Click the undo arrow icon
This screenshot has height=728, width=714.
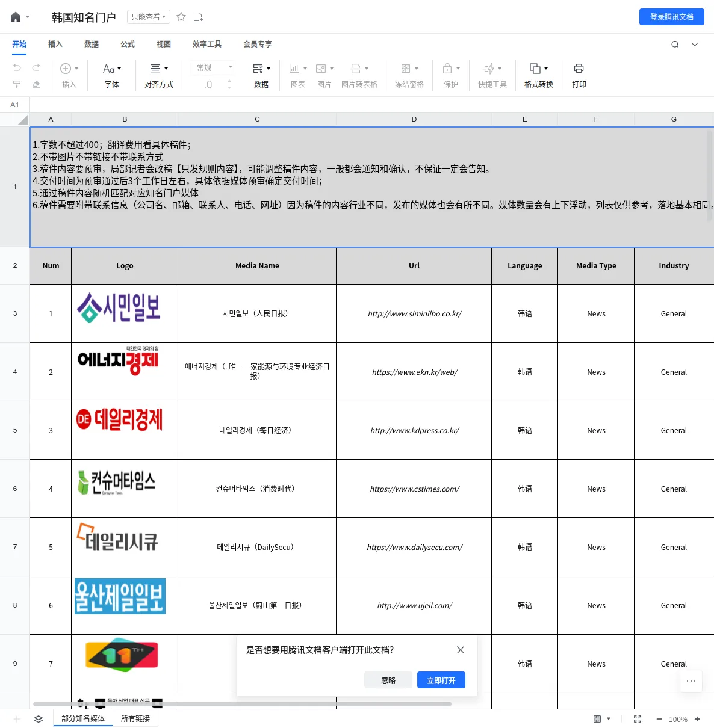point(17,67)
